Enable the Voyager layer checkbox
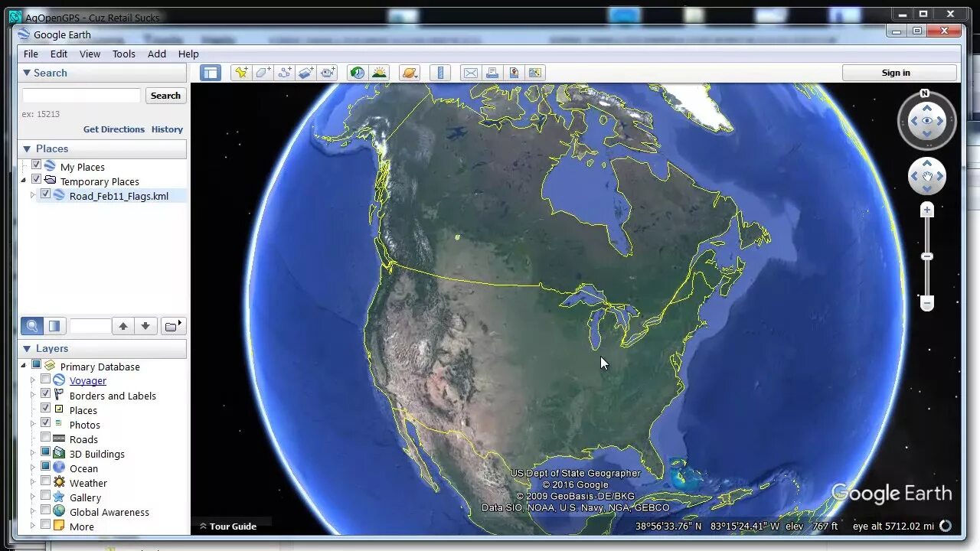Viewport: 980px width, 551px height. click(45, 380)
